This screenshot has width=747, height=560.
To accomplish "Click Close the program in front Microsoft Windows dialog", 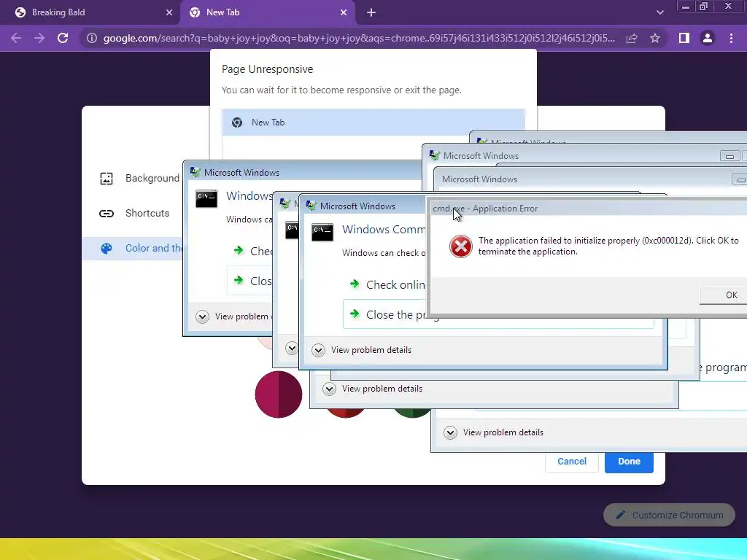I will [x=384, y=315].
